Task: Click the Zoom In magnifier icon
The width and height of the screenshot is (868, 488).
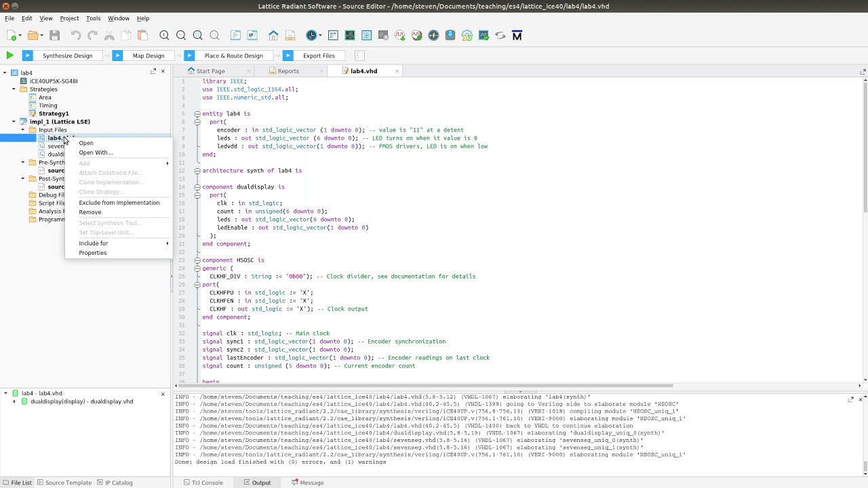Action: coord(164,35)
